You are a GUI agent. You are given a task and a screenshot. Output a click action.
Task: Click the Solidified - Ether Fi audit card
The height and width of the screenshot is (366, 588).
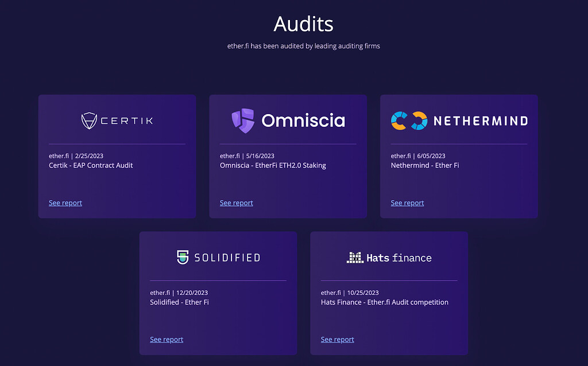coord(218,293)
